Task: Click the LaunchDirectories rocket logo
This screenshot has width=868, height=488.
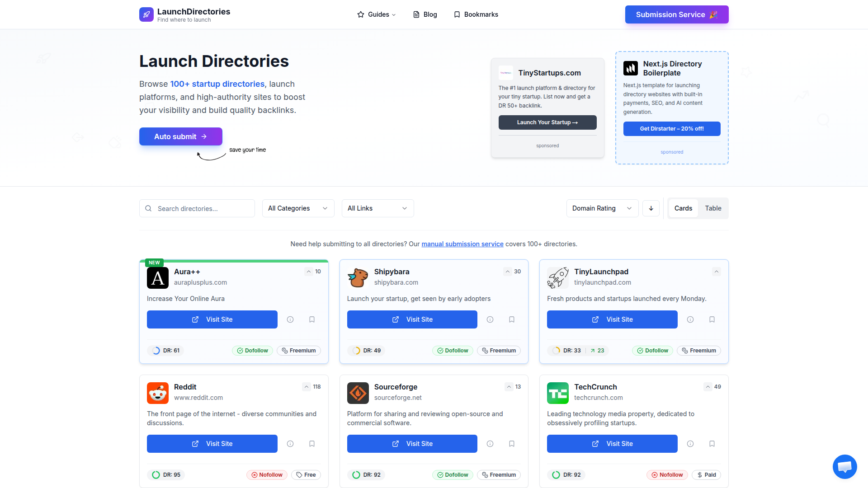Action: point(146,14)
